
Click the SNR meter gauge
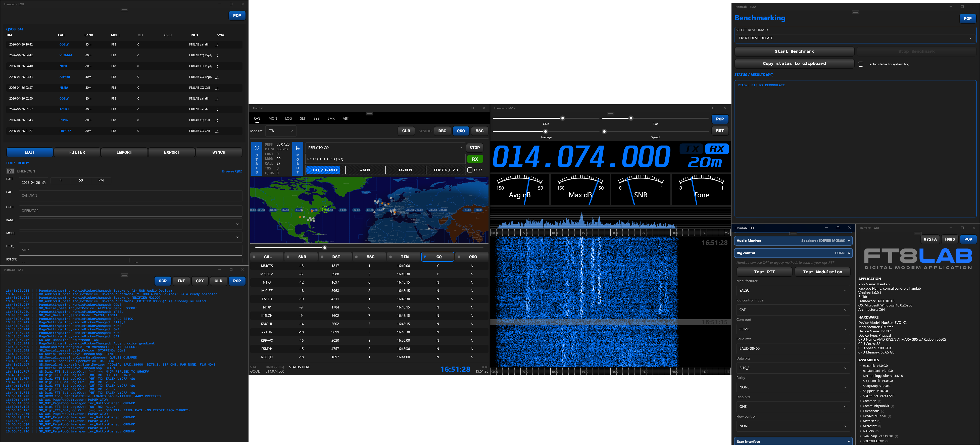point(641,190)
